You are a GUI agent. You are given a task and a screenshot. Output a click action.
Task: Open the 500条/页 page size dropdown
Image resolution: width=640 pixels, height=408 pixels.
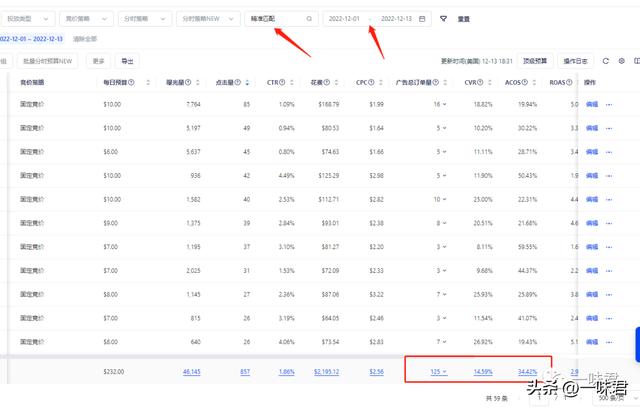point(617,398)
